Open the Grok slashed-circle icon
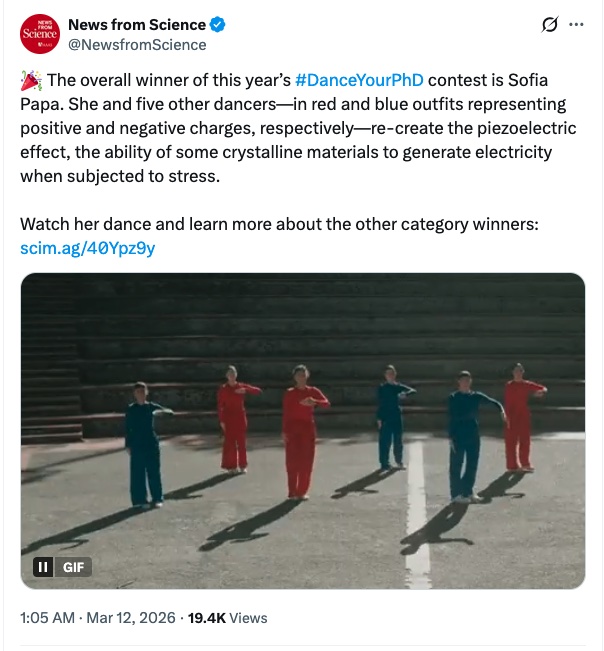Screen dimensions: 604x651 pyautogui.click(x=548, y=26)
